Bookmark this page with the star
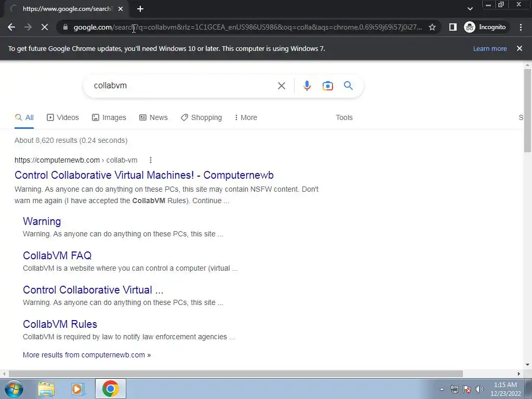 [432, 27]
